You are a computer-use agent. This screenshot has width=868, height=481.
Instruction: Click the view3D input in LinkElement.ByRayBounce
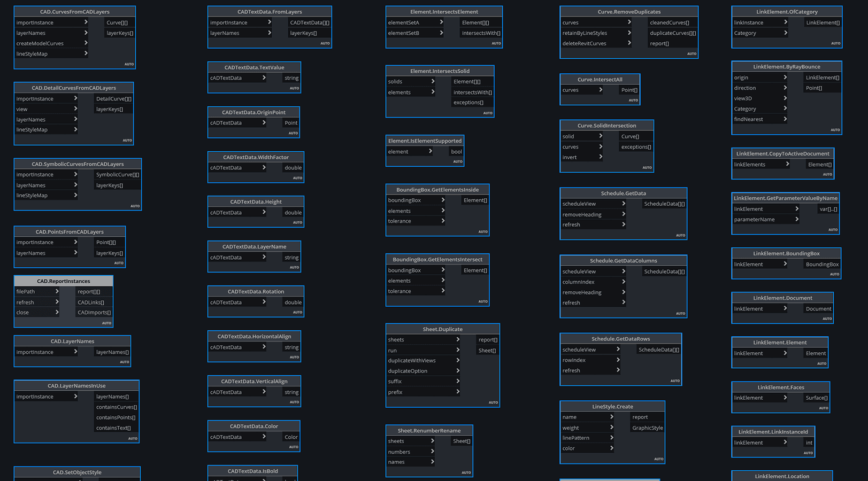(743, 98)
